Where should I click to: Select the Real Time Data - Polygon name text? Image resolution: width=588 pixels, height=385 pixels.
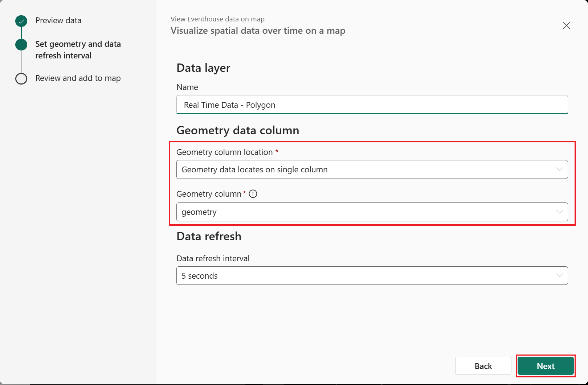pos(229,105)
